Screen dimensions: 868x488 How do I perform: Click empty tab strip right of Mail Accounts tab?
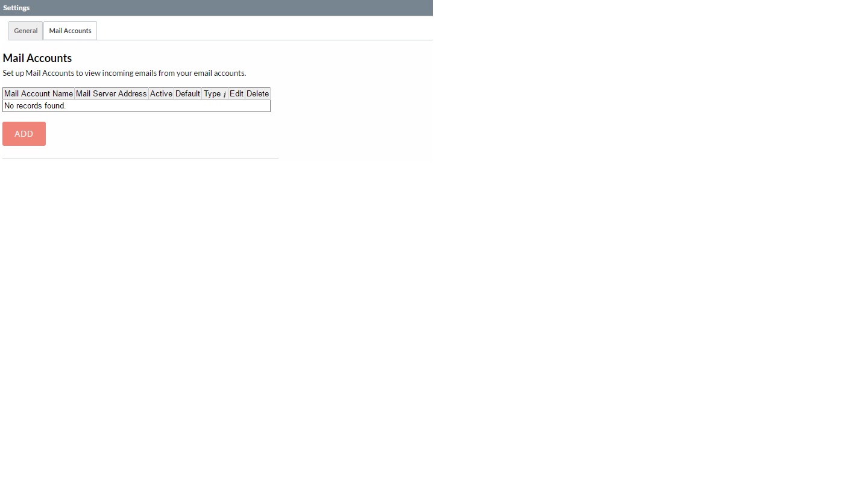click(265, 30)
